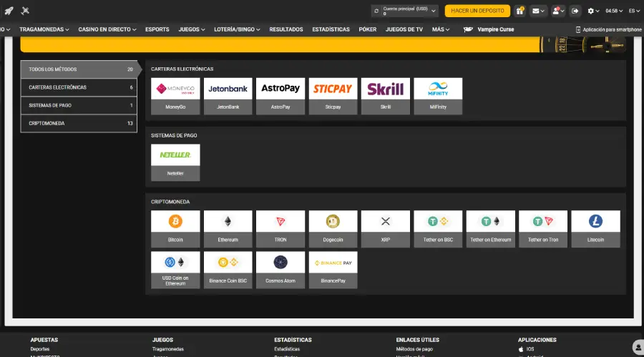Click the rocket icon in the top bar
The height and width of the screenshot is (357, 644).
pos(9,11)
